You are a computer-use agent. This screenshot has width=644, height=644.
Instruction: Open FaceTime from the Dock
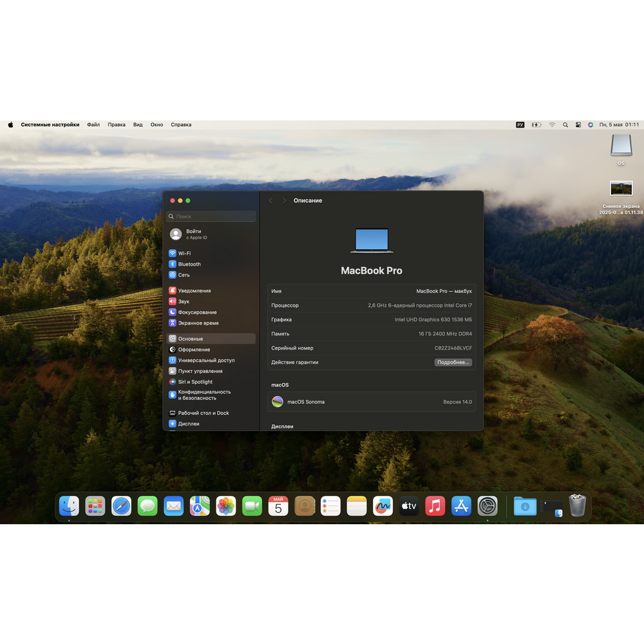tap(252, 506)
